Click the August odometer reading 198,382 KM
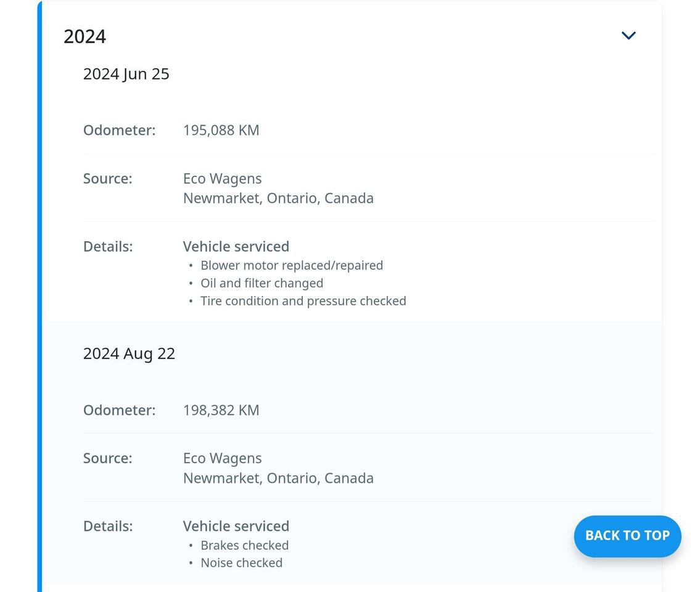The image size is (700, 592). click(221, 409)
